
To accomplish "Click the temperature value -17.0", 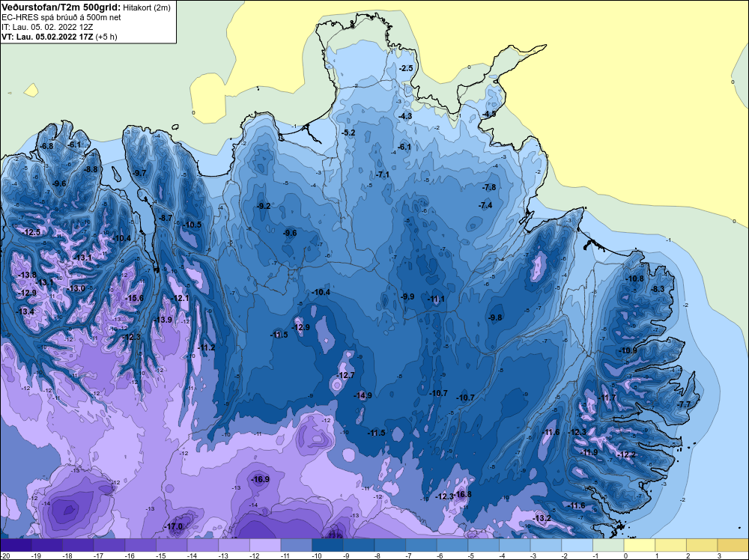I will click(x=174, y=526).
